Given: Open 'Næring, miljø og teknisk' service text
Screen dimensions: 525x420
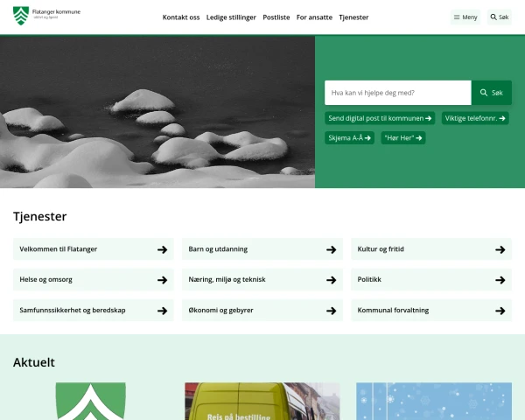Looking at the screenshot, I should point(227,280).
